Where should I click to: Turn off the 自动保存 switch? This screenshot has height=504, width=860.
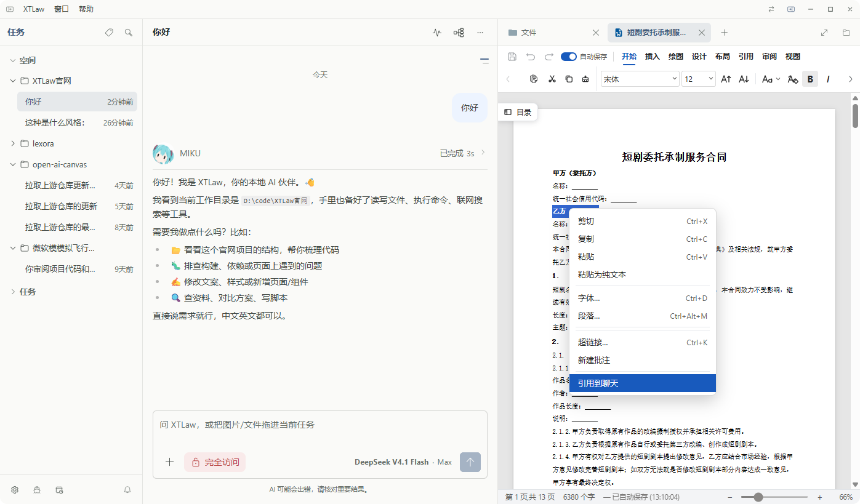click(568, 57)
